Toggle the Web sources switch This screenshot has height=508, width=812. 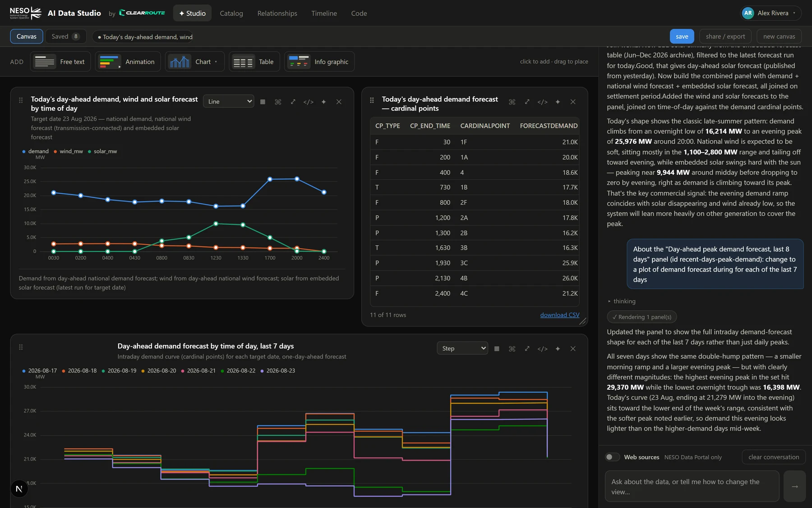pos(612,457)
